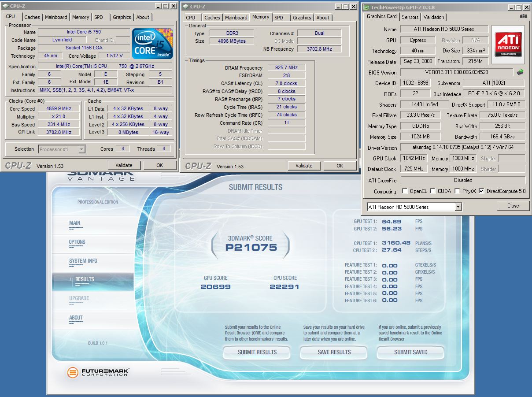Click the Multiplier value x 21.0

(x=59, y=117)
